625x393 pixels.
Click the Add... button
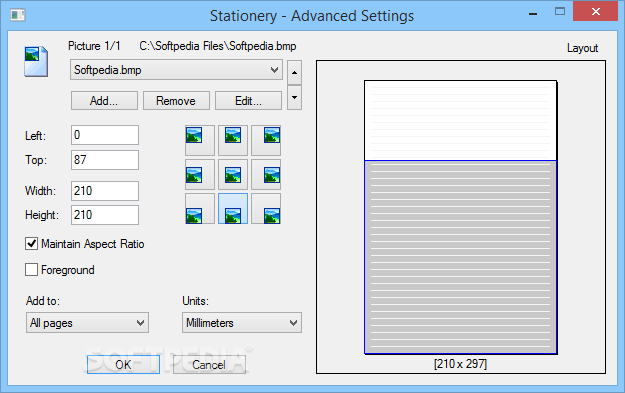104,100
